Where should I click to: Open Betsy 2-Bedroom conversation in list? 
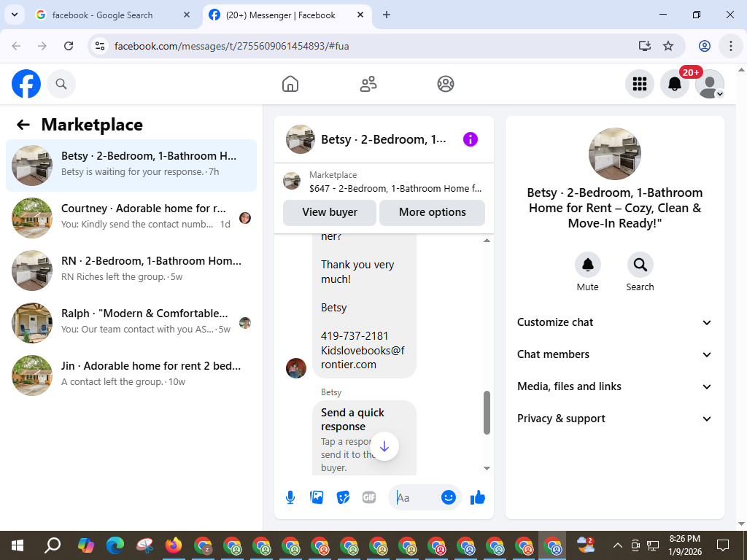(131, 166)
